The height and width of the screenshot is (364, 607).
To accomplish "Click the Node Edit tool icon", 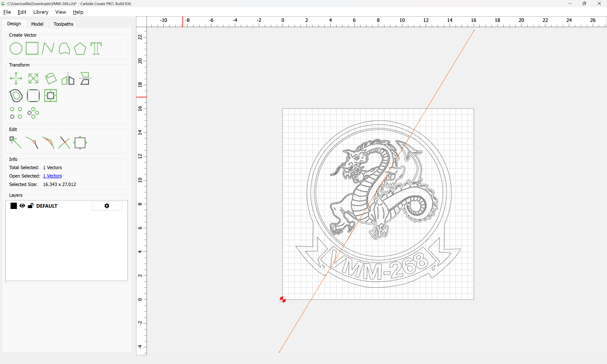I will point(15,143).
